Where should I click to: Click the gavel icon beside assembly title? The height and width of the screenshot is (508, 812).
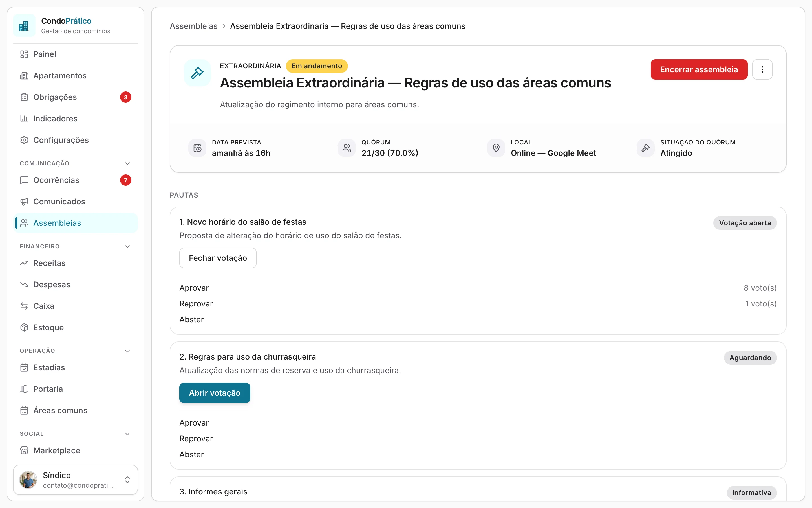point(197,73)
